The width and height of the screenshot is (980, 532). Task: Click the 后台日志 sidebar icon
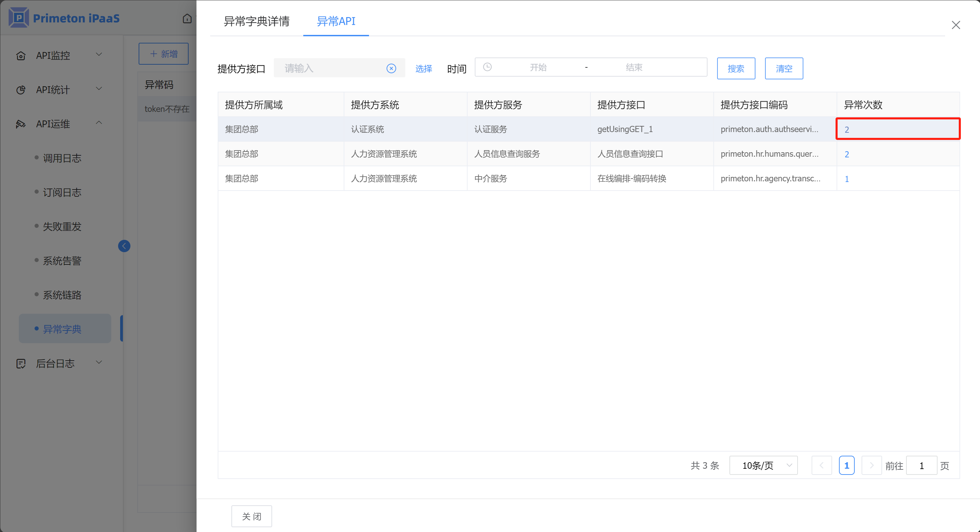(x=21, y=364)
